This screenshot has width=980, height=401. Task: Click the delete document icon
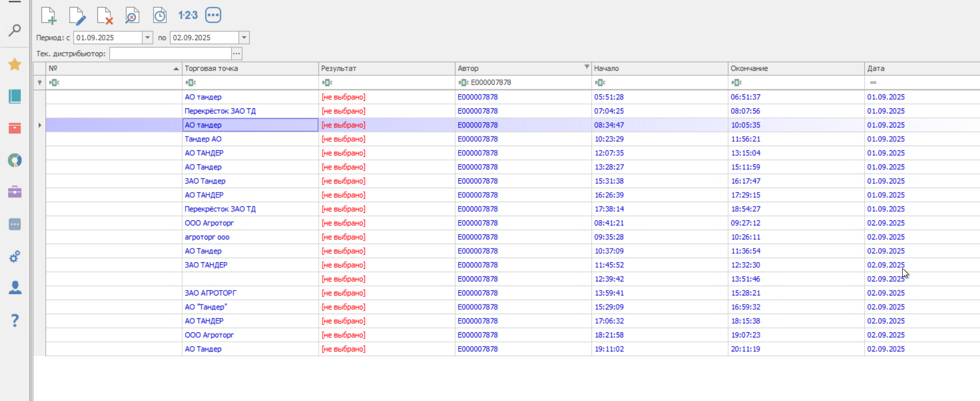[x=105, y=15]
